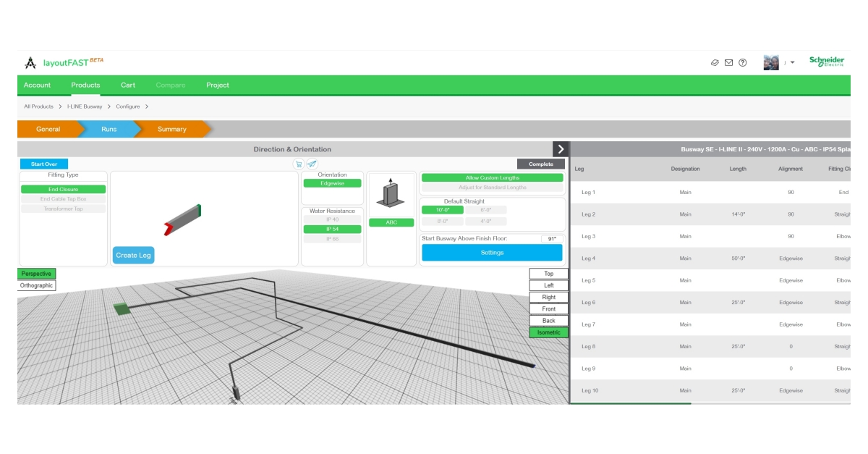Viewport: 868px width, 454px height.
Task: Click the paper plane send icon
Action: click(312, 164)
